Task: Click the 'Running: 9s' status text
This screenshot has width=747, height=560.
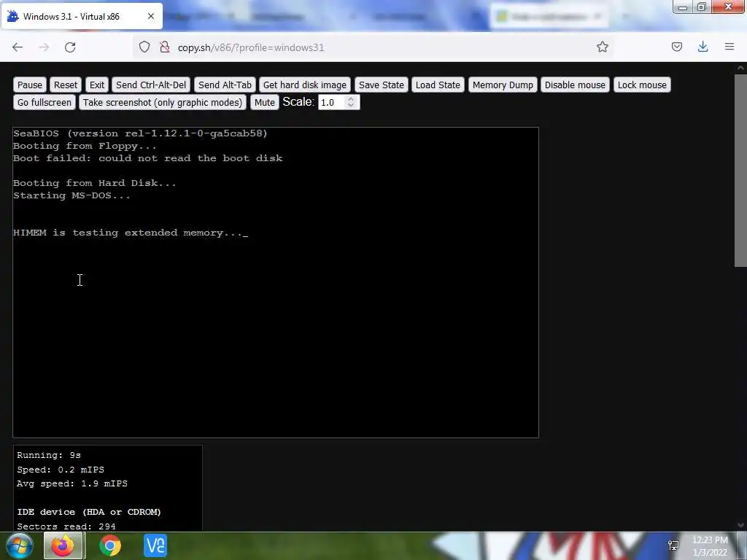Action: coord(49,455)
